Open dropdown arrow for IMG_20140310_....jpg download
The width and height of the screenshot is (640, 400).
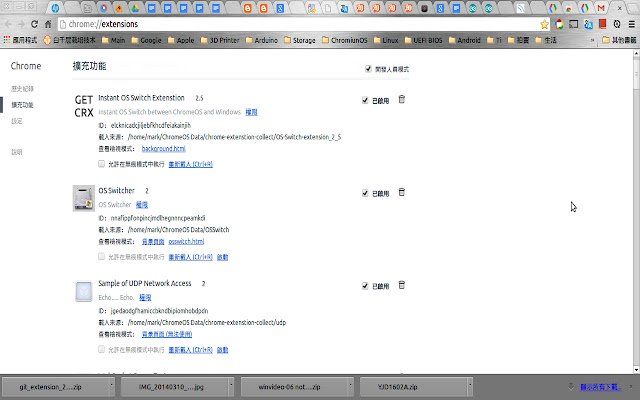(231, 387)
